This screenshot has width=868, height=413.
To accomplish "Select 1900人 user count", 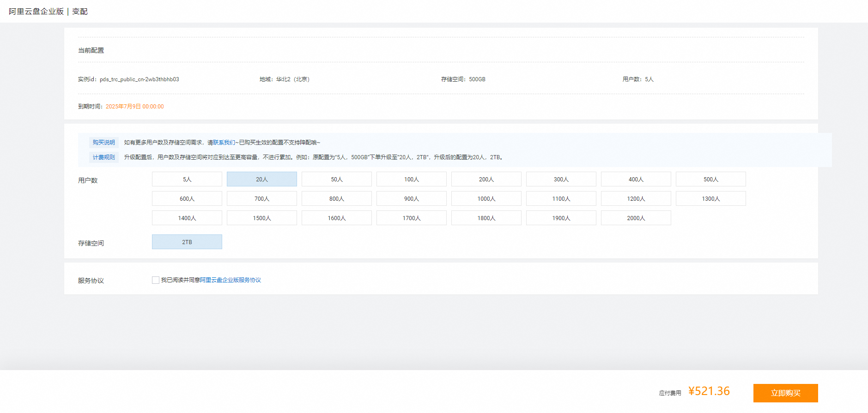I will [561, 218].
